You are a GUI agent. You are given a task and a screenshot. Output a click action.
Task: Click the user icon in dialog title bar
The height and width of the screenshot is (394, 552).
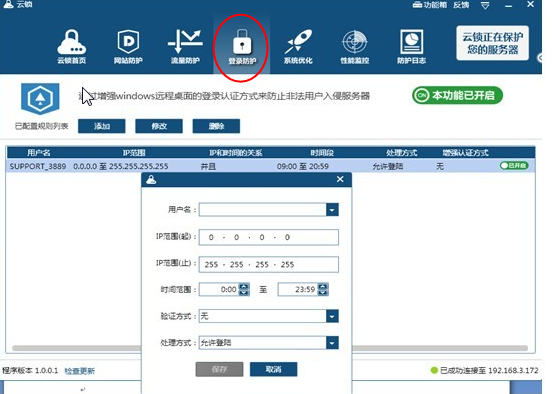[x=151, y=180]
